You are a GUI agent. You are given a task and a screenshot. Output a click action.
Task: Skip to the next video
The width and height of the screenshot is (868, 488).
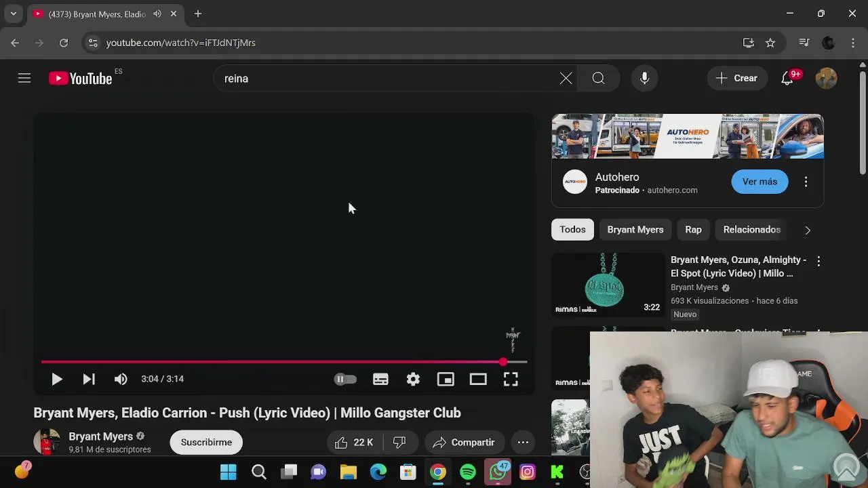pos(89,380)
